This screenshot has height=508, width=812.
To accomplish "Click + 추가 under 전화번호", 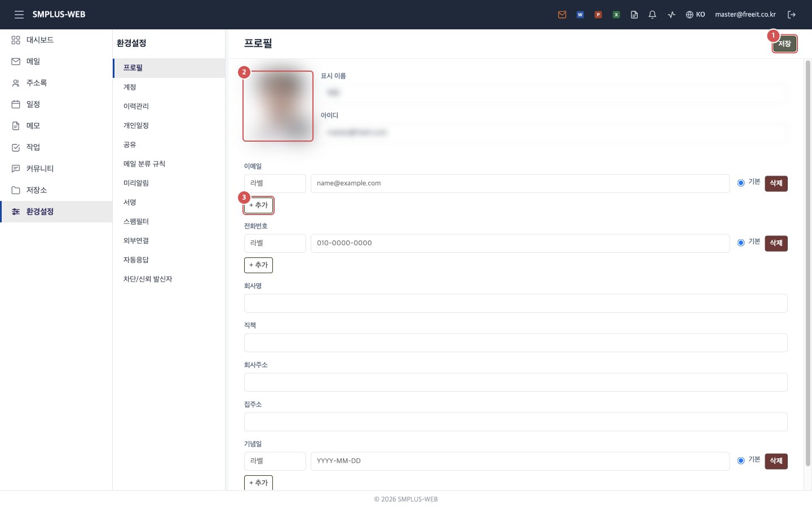I will coord(258,265).
